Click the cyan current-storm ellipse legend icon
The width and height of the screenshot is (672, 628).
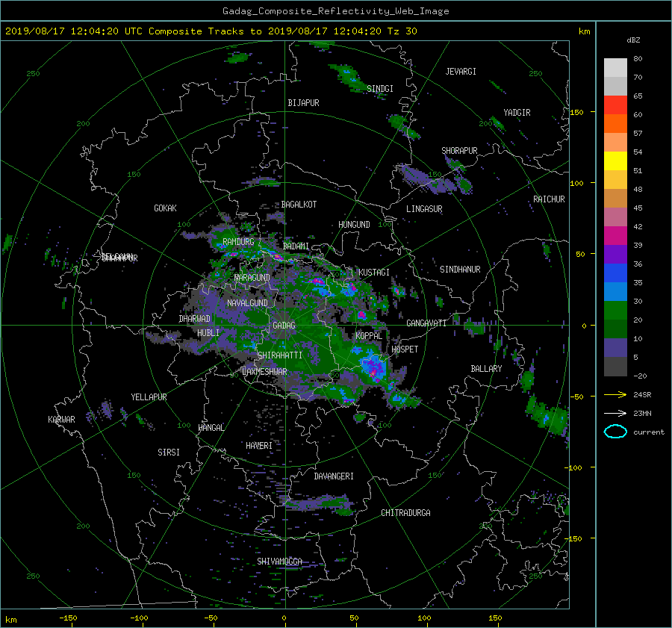click(615, 432)
